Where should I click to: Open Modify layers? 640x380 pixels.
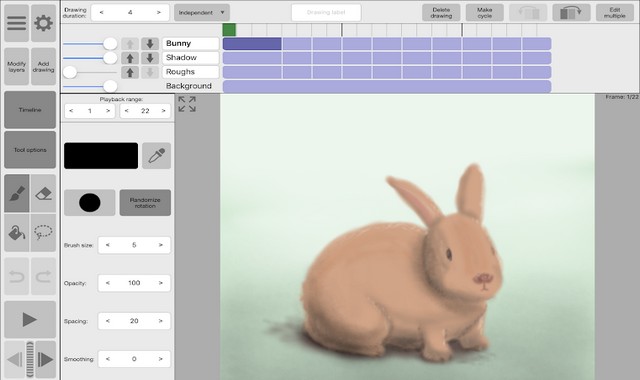(16, 67)
